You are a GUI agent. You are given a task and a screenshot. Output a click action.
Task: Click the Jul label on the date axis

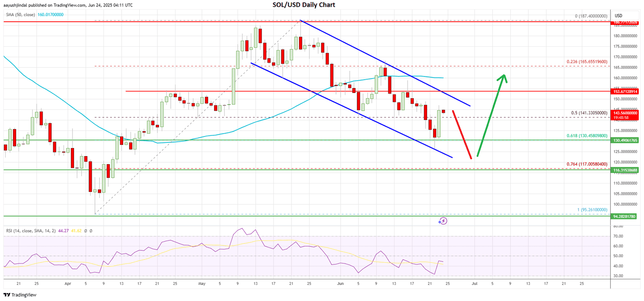pos(475,284)
